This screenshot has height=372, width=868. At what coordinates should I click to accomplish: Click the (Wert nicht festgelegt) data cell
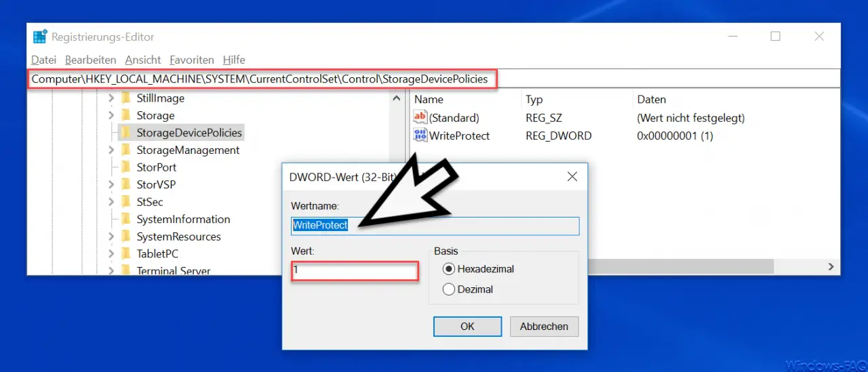tap(690, 118)
